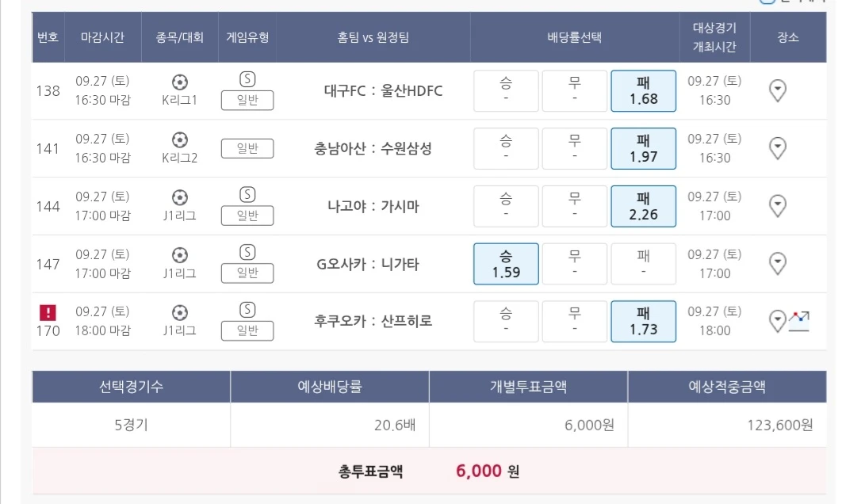
Task: Click the red alert icon on match 170
Action: (48, 313)
